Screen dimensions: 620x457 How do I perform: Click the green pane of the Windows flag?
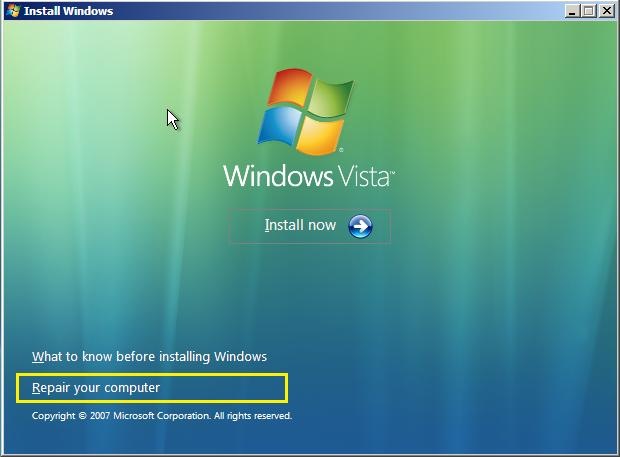[331, 99]
